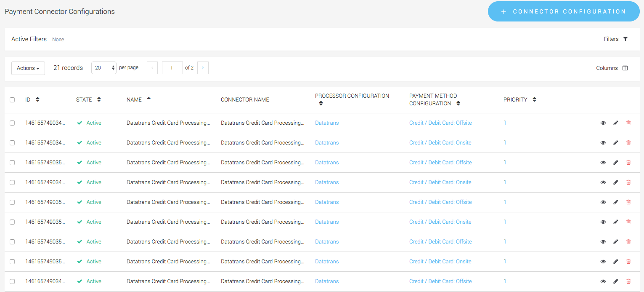Sort the table by STATE column
This screenshot has width=644, height=292.
coord(98,99)
